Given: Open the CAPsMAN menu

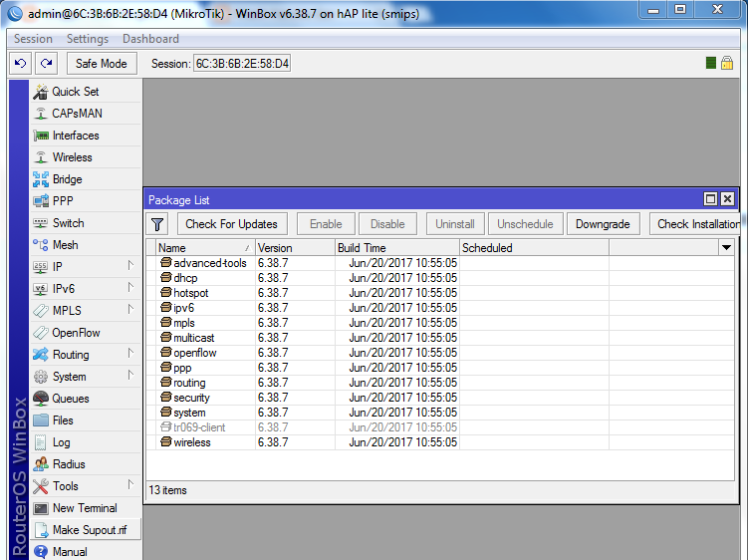Looking at the screenshot, I should (x=86, y=114).
